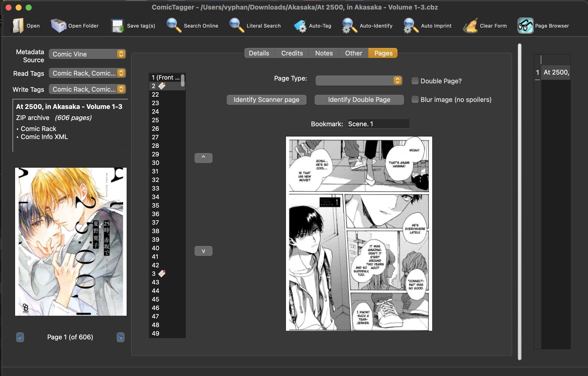Open Search Online magnifier tool
The image size is (588, 376).
[x=174, y=26]
